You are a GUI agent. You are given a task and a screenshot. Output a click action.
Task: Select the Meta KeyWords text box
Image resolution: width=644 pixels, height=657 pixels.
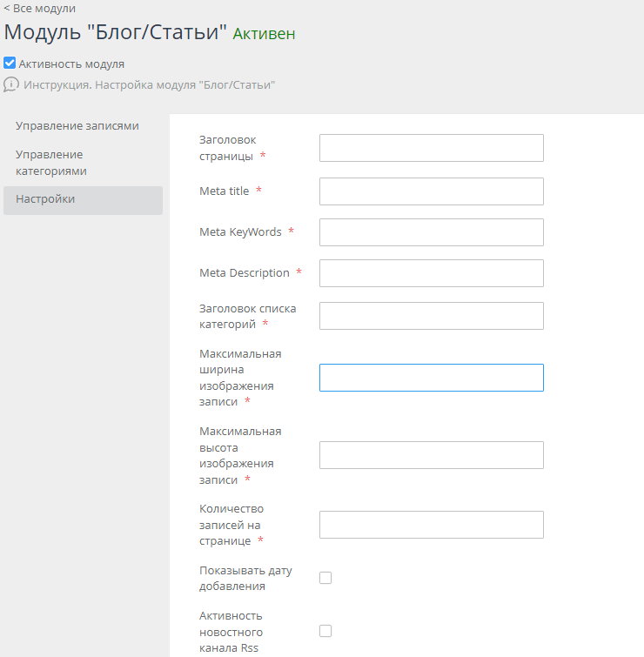(431, 232)
